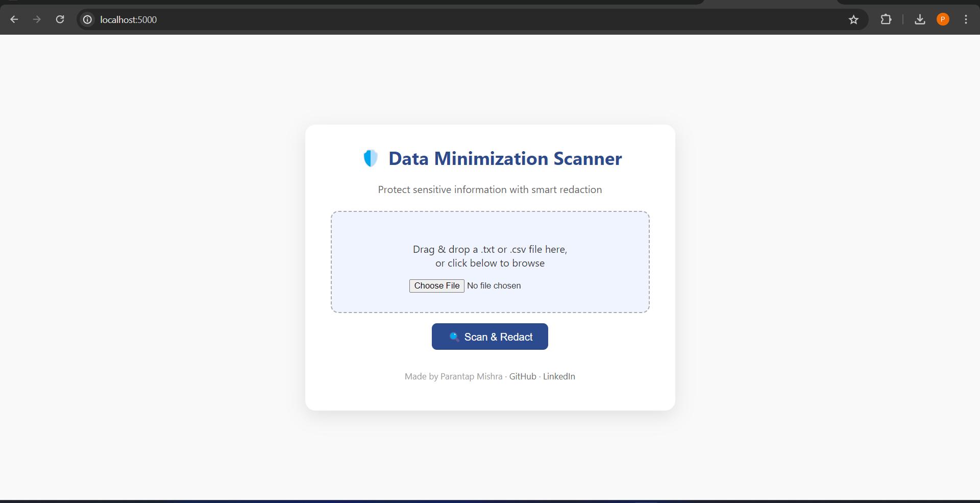The height and width of the screenshot is (503, 980).
Task: Show browser downloads
Action: click(920, 19)
